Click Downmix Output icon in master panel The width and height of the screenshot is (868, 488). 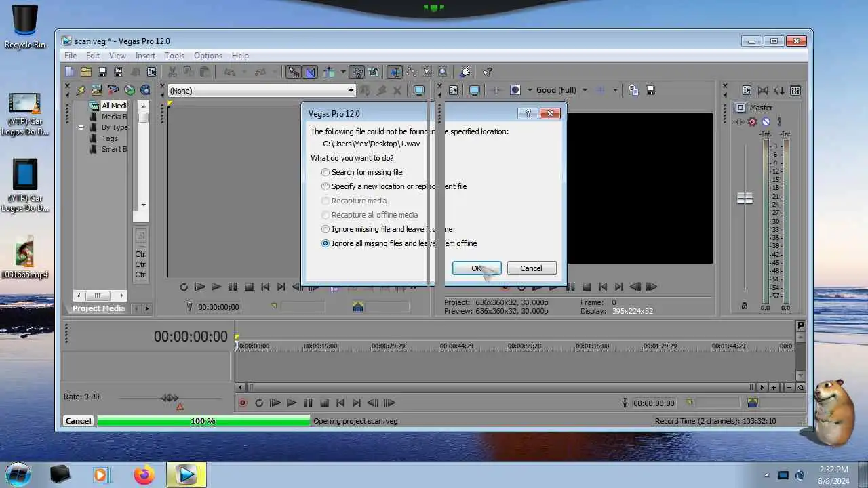point(763,90)
